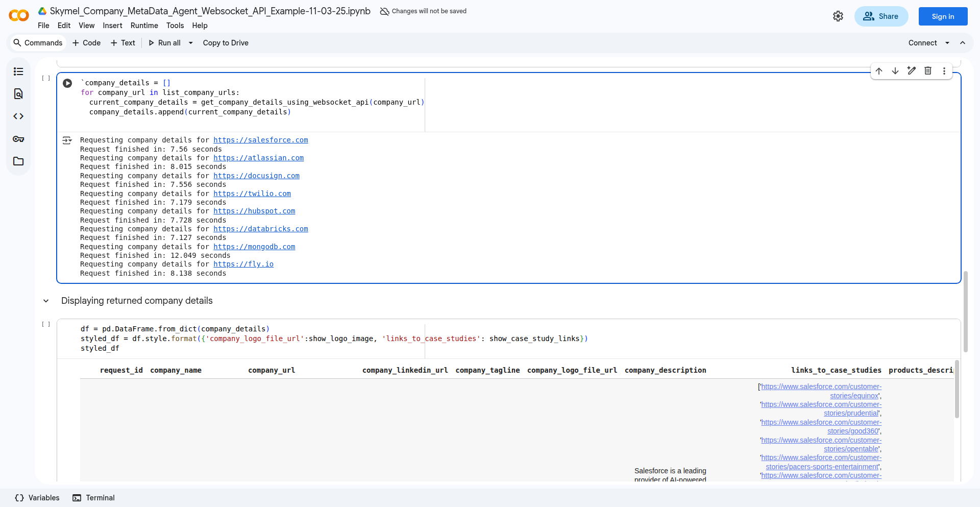Open the Files folder icon in sidebar
Screen dimensions: 980x507
(18, 161)
